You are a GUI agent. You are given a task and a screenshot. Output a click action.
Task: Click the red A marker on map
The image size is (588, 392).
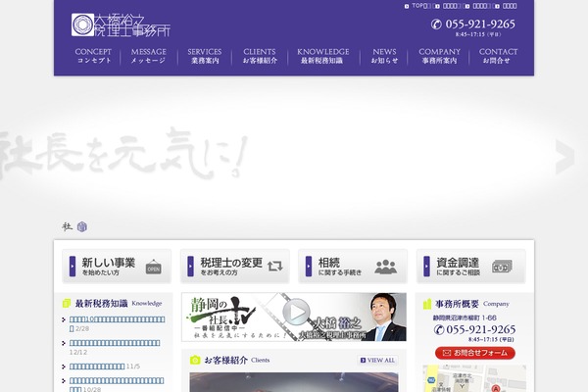[x=496, y=389]
